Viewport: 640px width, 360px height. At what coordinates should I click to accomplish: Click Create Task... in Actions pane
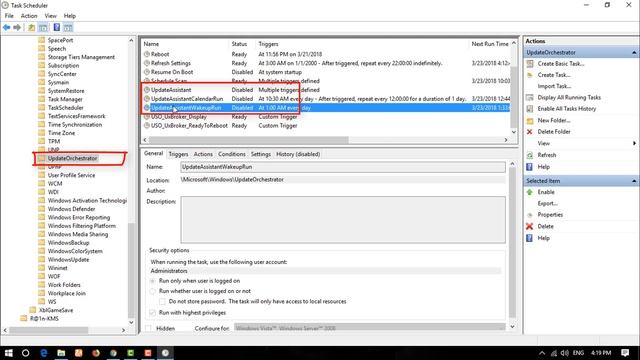point(554,75)
